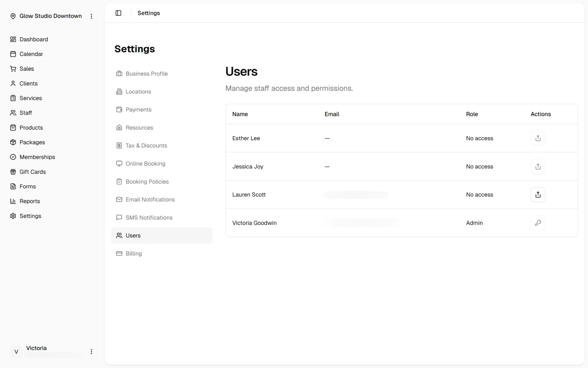This screenshot has width=588, height=368.
Task: Select the Jessica Joy name cell
Action: coord(248,167)
